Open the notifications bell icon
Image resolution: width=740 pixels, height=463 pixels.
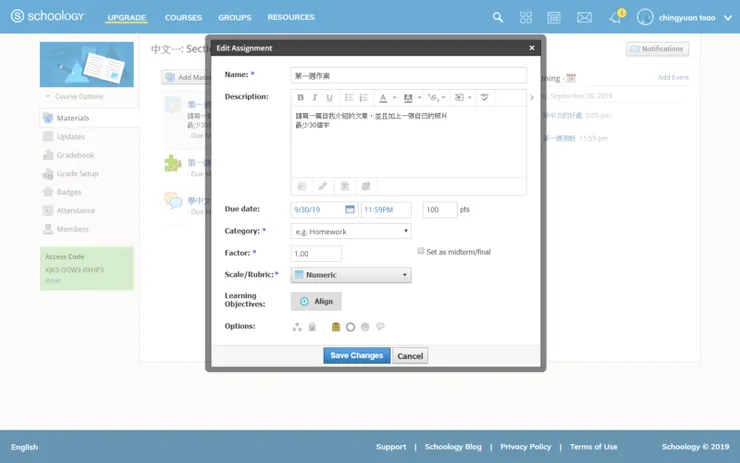[x=616, y=17]
